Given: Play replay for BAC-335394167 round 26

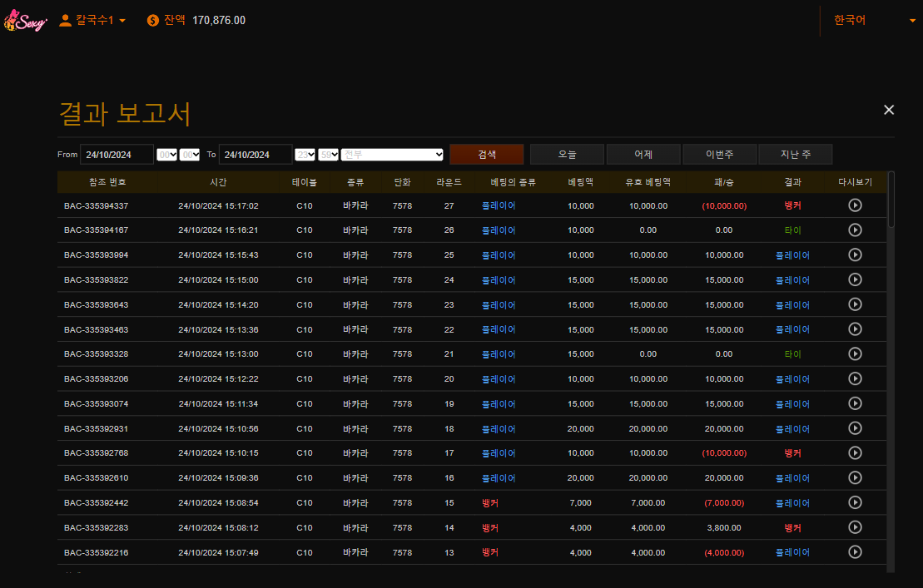Looking at the screenshot, I should (x=855, y=230).
